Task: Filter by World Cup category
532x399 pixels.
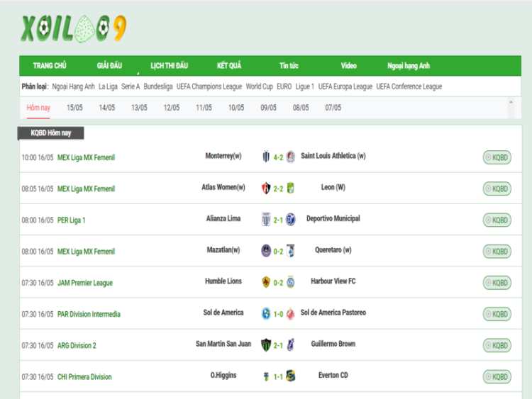Action: coord(260,86)
